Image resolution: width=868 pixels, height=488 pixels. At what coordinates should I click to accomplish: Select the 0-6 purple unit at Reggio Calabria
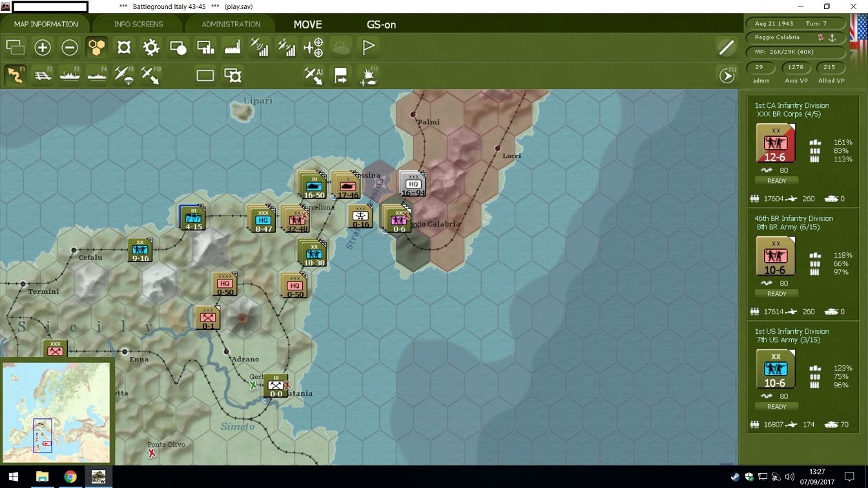point(397,219)
